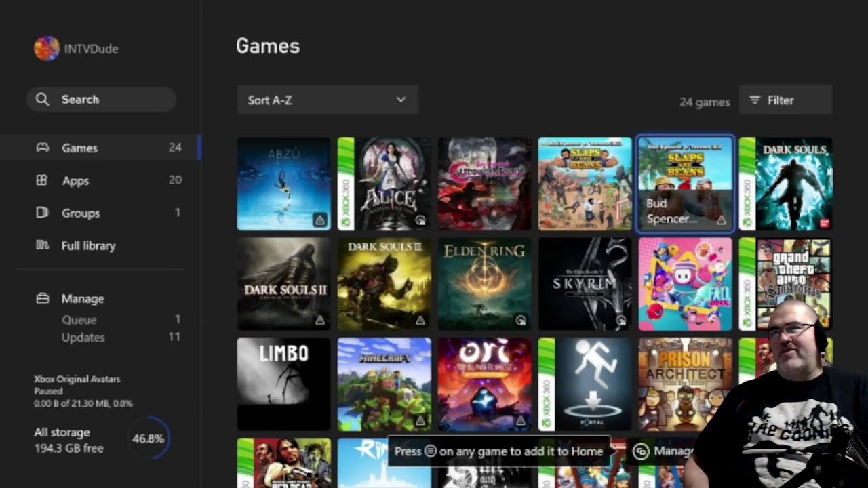Select the Limbo game tile
Image resolution: width=868 pixels, height=488 pixels.
(x=283, y=384)
